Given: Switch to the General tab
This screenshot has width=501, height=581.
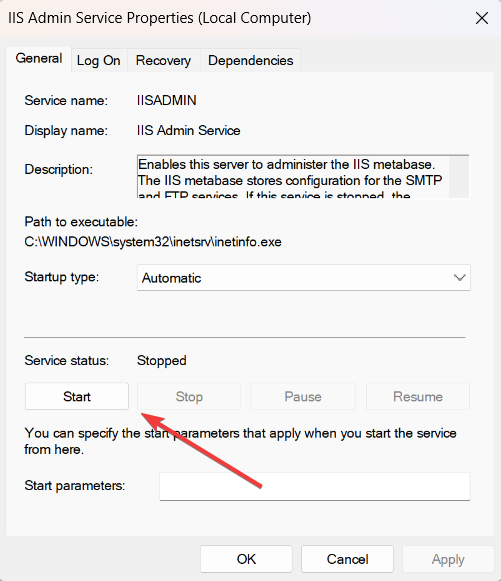Looking at the screenshot, I should 39,59.
